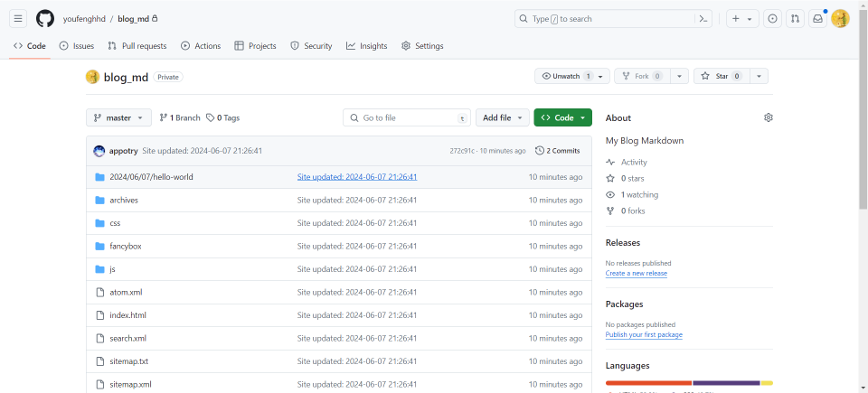Open the pull requests header icon

click(795, 18)
